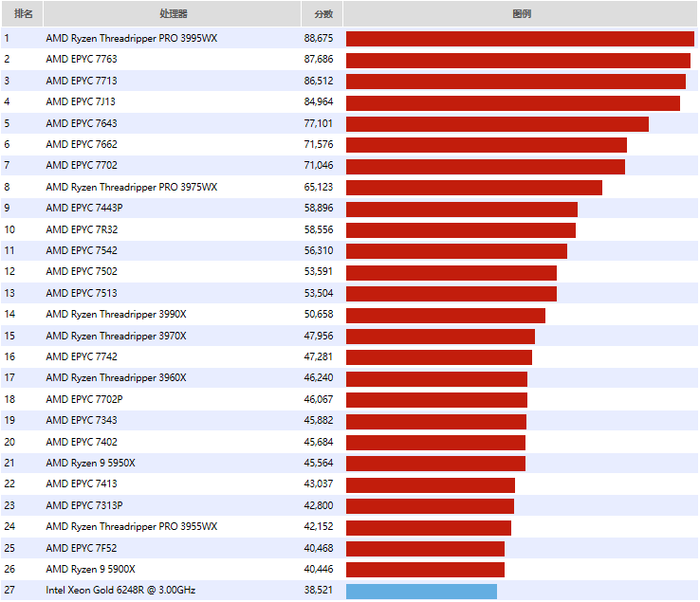Click the score 86,512 for EPYC 7713
This screenshot has height=602, width=700.
(x=319, y=81)
